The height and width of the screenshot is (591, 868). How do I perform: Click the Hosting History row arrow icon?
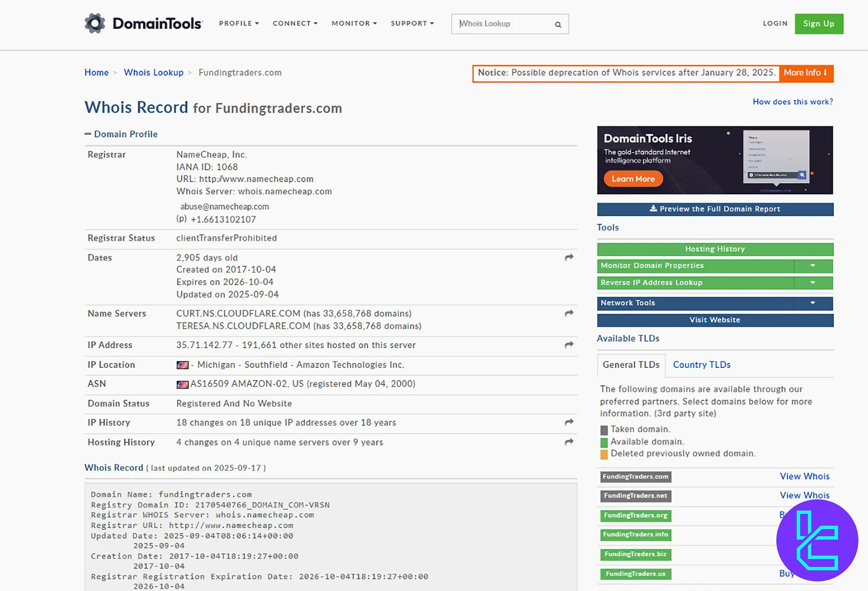569,442
